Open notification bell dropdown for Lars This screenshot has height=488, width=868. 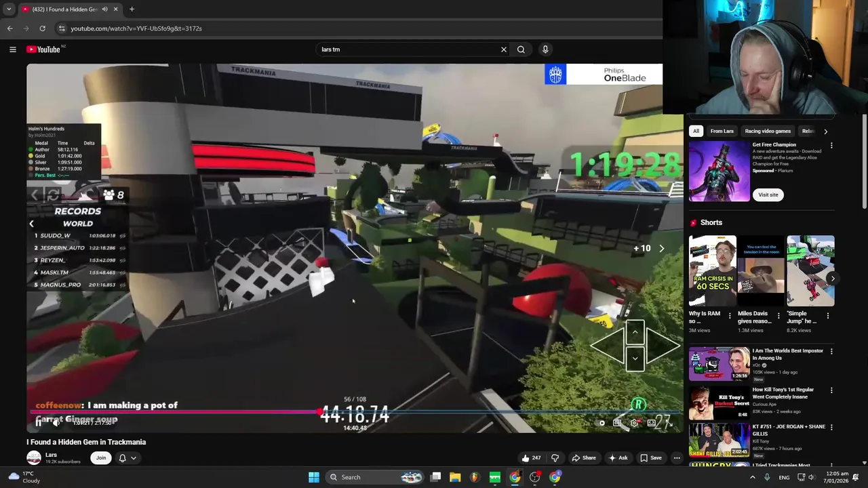coord(127,458)
